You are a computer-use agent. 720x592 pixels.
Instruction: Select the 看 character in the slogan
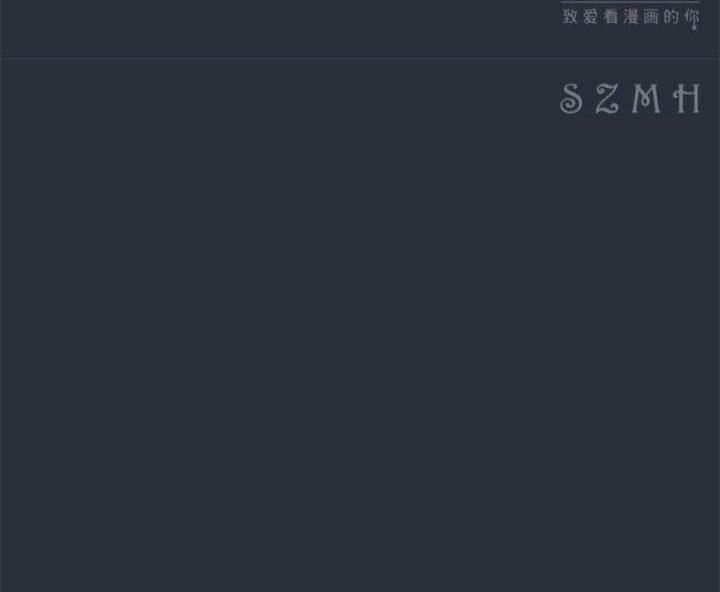pyautogui.click(x=611, y=17)
